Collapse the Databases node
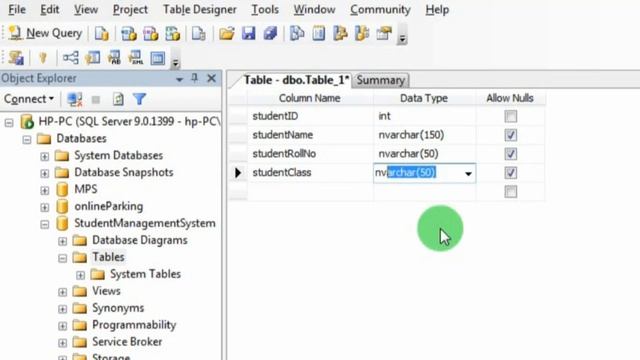Screen dimensions: 640x360 click(27, 140)
